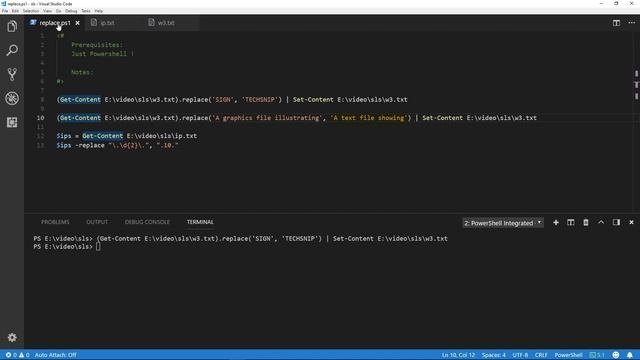Image resolution: width=640 pixels, height=360 pixels.
Task: Switch to the replace.ps1 tab
Action: (55, 23)
